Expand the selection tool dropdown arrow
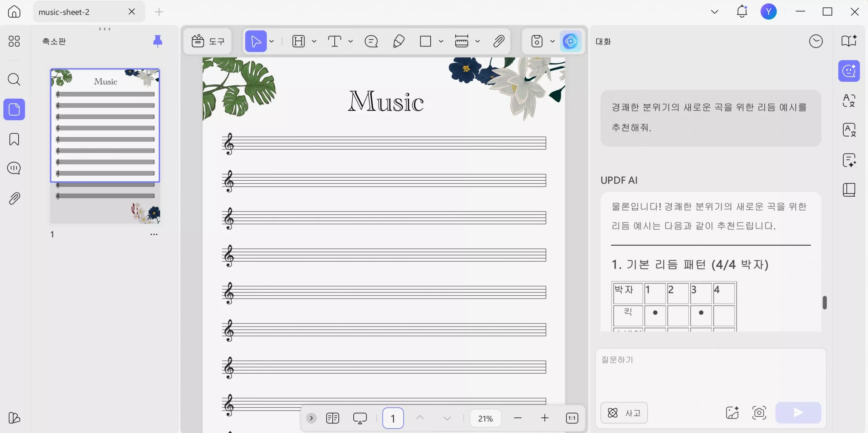Screen dimensions: 868x433 (272, 41)
